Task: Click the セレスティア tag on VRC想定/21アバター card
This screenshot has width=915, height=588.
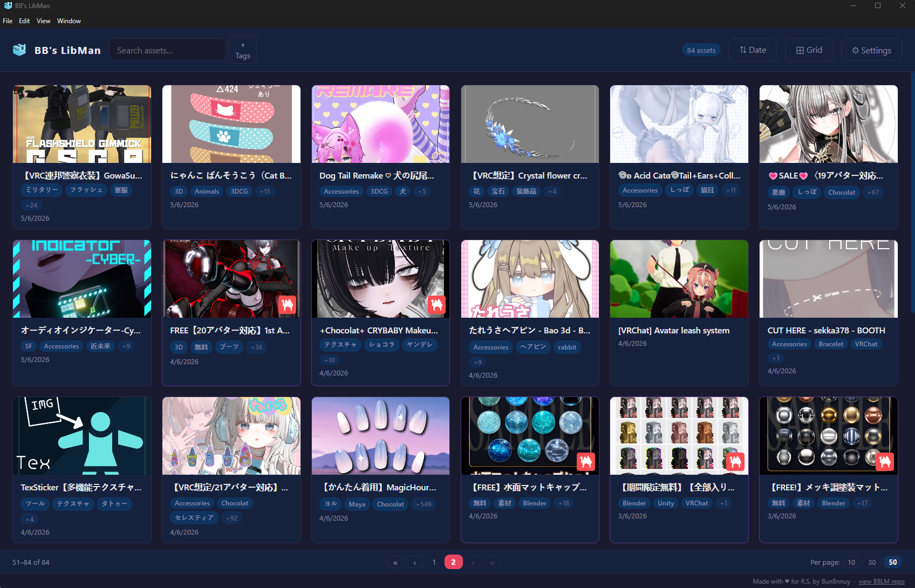Action: click(194, 518)
